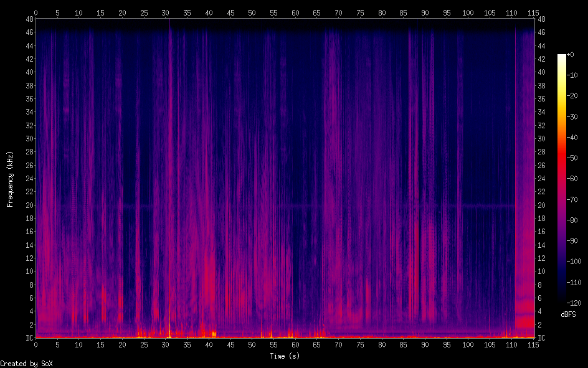Click the white top of the color scale bar
588x368 pixels.
click(x=562, y=57)
